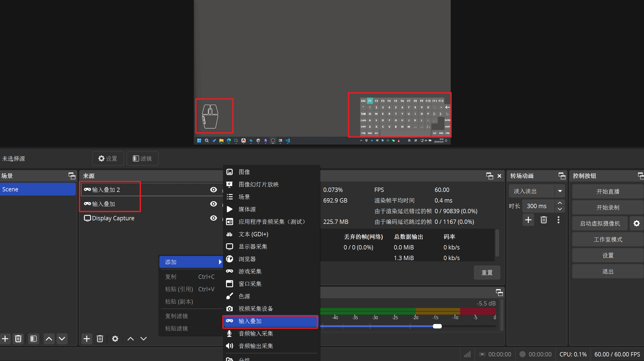Screen dimensions: 644x361
Task: Move source up with arrow icon
Action: click(130, 339)
